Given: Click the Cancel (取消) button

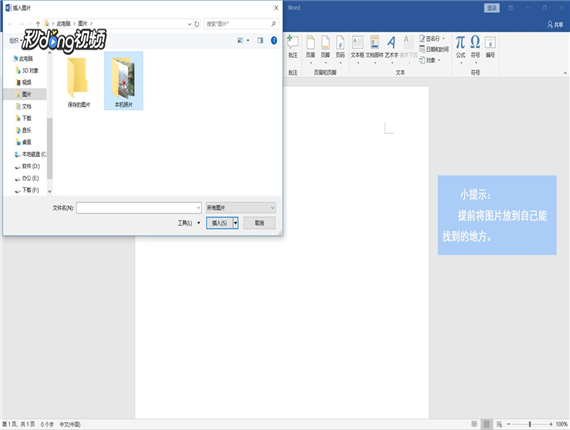Looking at the screenshot, I should [x=259, y=223].
